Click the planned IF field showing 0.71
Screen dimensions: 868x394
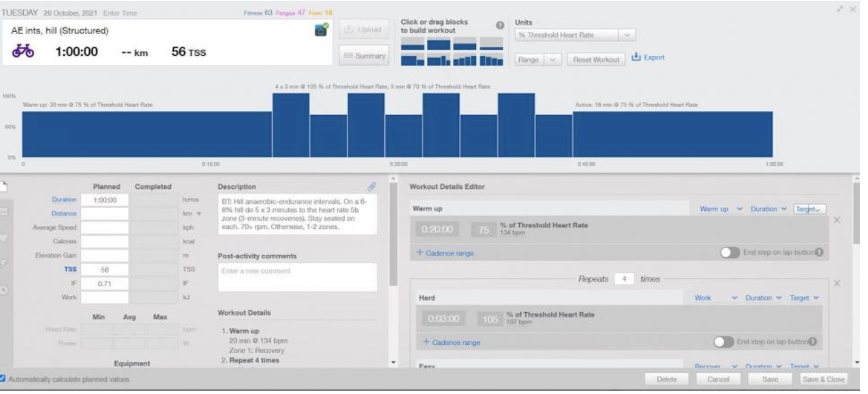(x=104, y=283)
